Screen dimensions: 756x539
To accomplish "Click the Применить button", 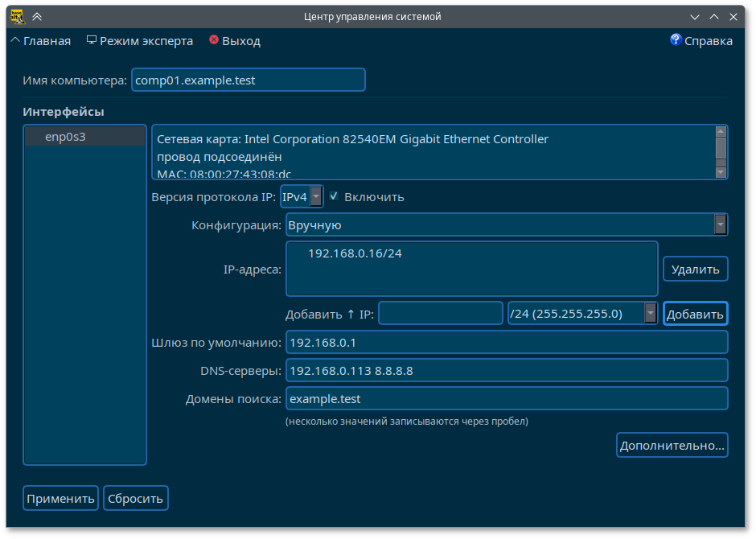I will 60,498.
